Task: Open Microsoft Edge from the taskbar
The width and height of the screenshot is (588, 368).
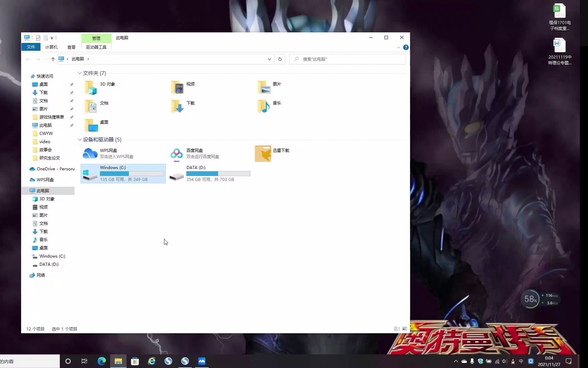Action: click(101, 361)
